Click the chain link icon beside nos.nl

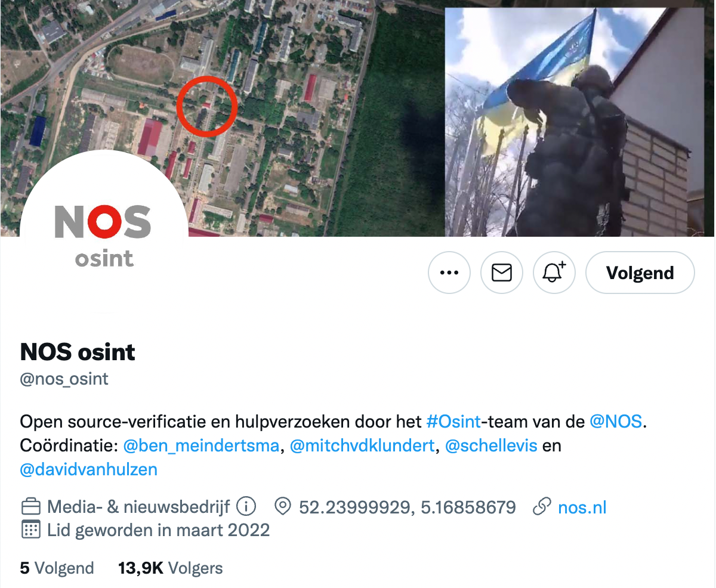[541, 507]
